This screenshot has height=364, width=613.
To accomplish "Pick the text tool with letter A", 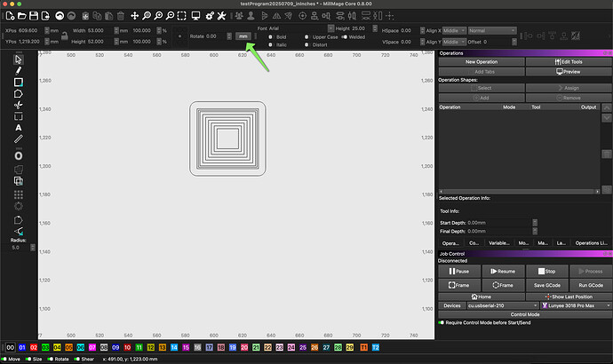I will pyautogui.click(x=18, y=127).
